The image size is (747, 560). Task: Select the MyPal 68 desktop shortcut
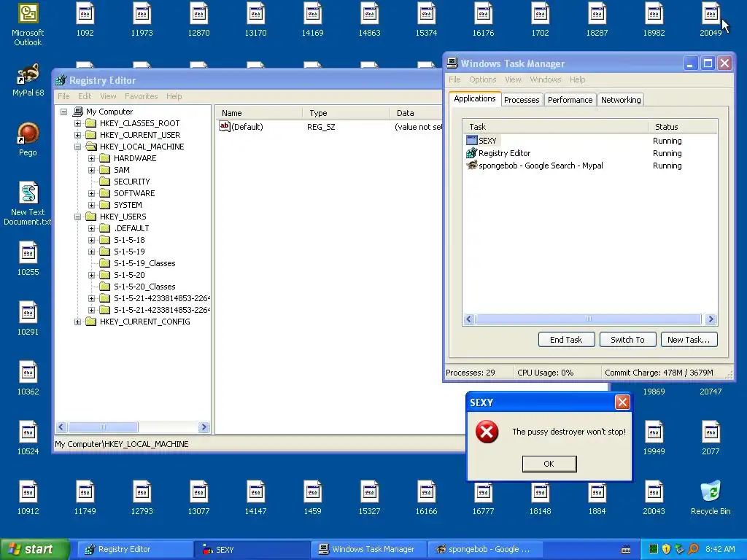click(28, 79)
